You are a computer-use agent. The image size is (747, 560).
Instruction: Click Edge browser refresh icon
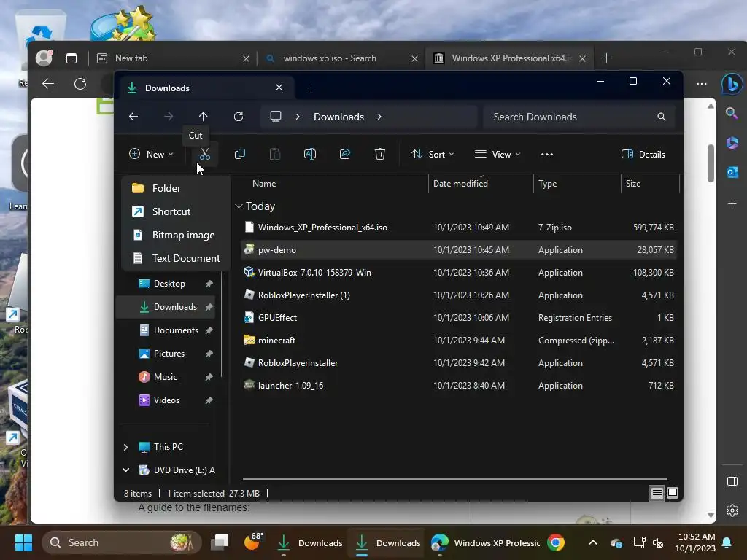click(80, 85)
